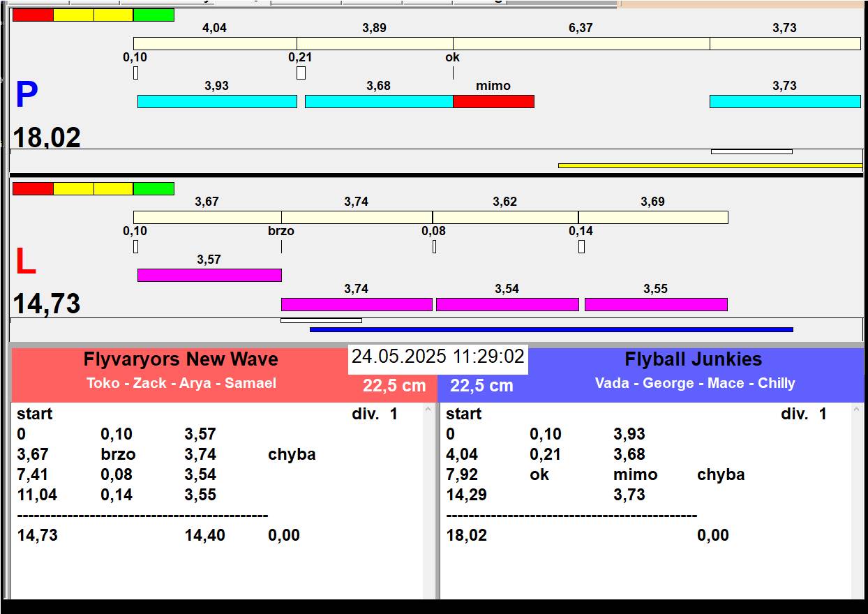Image resolution: width=868 pixels, height=614 pixels.
Task: Click the red bar labeled mimo
Action: (x=493, y=101)
